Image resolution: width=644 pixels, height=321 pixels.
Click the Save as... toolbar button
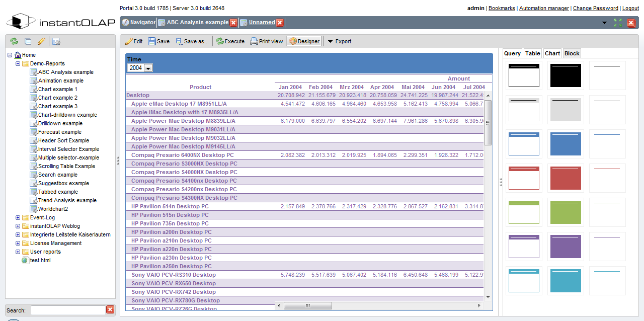pyautogui.click(x=192, y=41)
